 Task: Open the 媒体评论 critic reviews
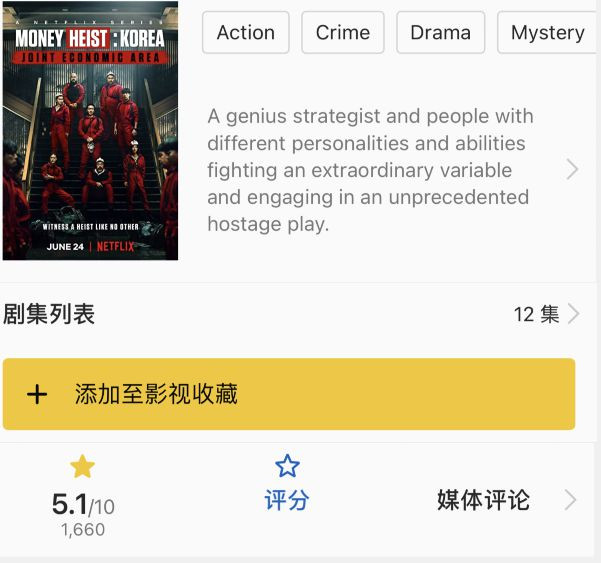(x=483, y=500)
